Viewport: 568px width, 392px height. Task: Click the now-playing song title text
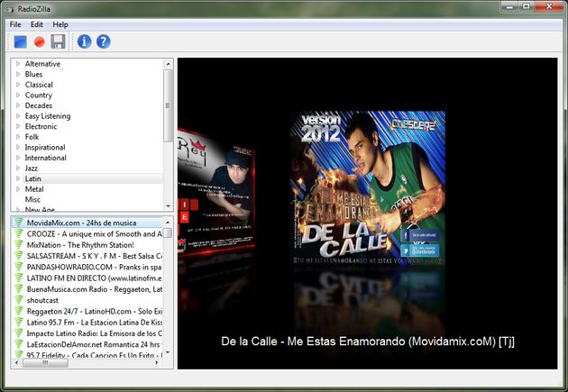[368, 342]
